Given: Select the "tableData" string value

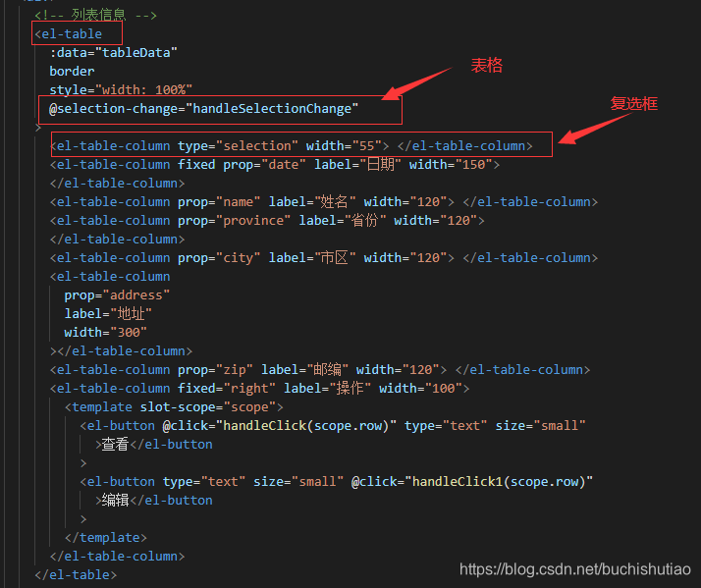Looking at the screenshot, I should (136, 53).
